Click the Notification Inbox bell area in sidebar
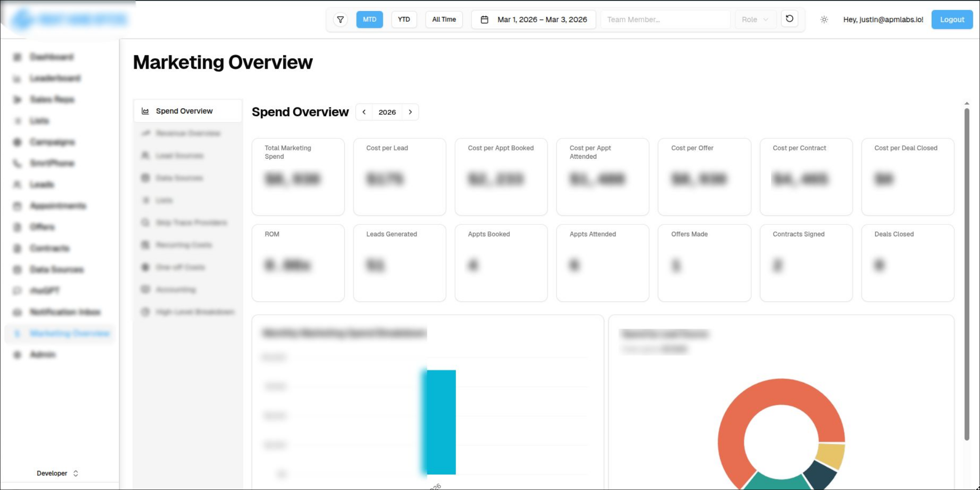The width and height of the screenshot is (980, 490). pyautogui.click(x=17, y=312)
